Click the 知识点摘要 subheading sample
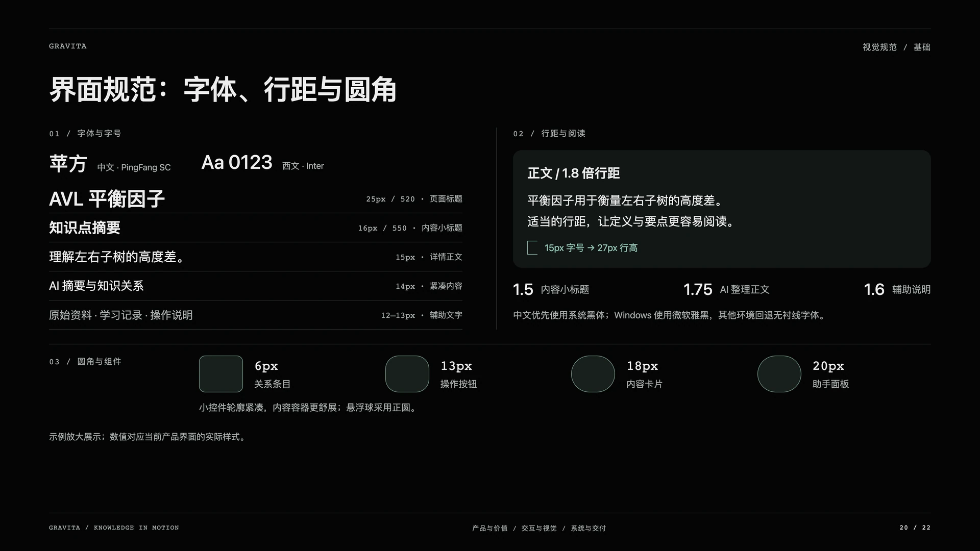Viewport: 980px width, 551px height. (x=85, y=228)
